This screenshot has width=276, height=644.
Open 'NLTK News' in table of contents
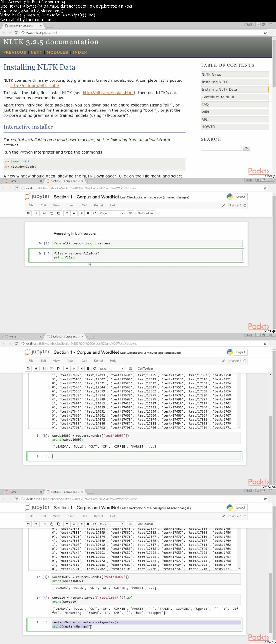coord(235,74)
